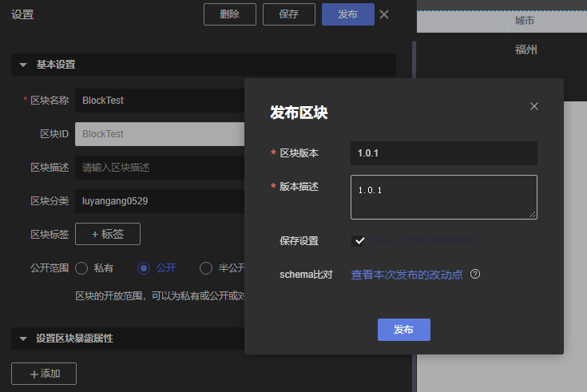Open 查看本次发布的改动点 link
Image resolution: width=587 pixels, height=392 pixels.
pyautogui.click(x=407, y=274)
